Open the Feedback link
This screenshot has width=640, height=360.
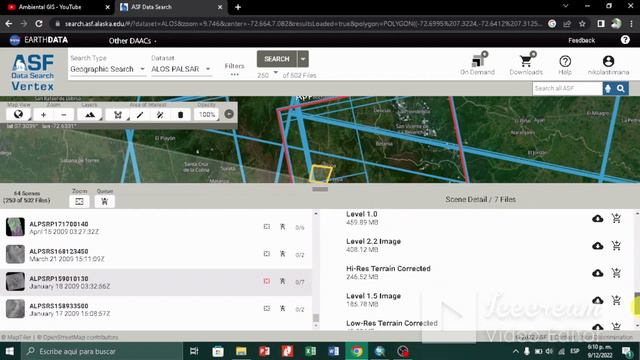582,40
